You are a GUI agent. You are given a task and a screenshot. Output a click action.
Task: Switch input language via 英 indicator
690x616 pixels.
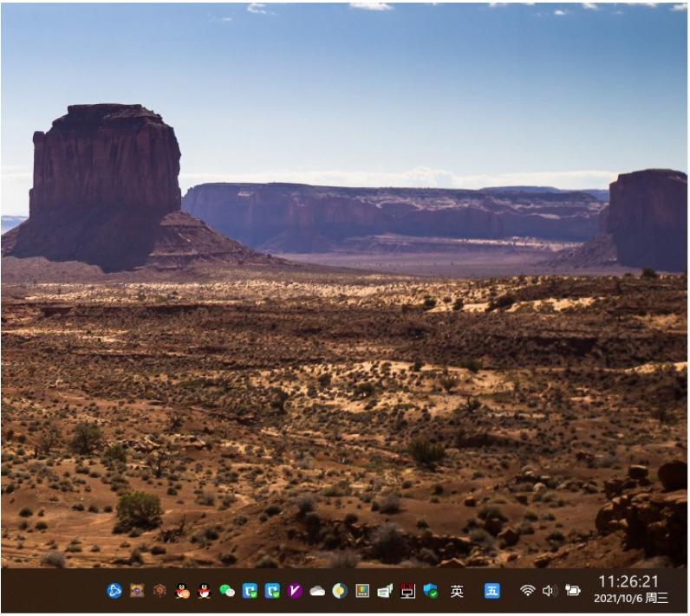coord(457,591)
